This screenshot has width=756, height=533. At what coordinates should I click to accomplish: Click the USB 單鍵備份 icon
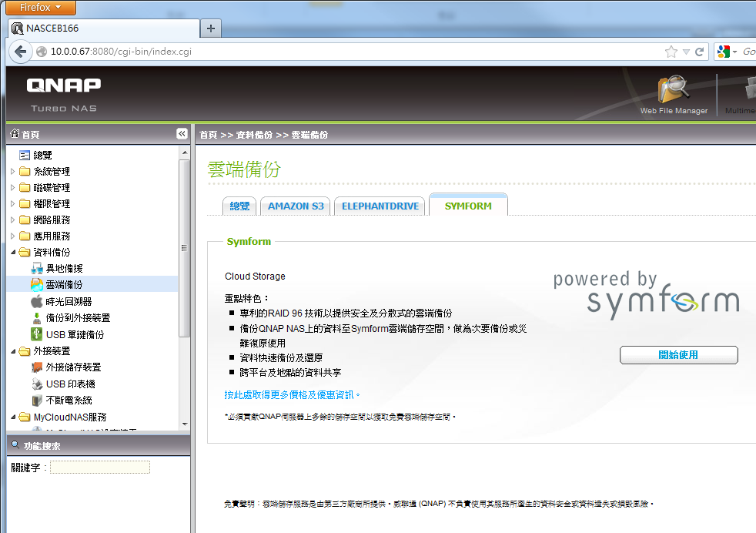pyautogui.click(x=37, y=334)
